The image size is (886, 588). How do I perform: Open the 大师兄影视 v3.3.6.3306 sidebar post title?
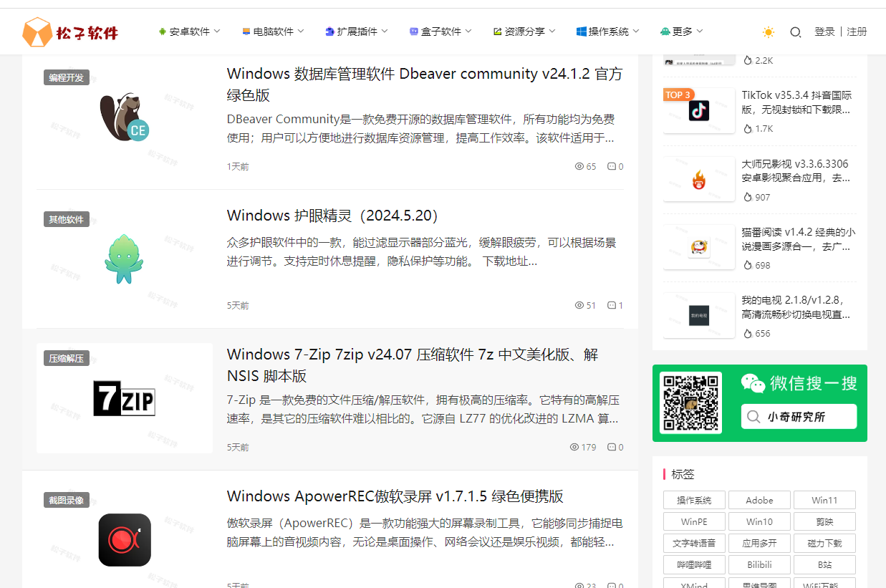(796, 170)
